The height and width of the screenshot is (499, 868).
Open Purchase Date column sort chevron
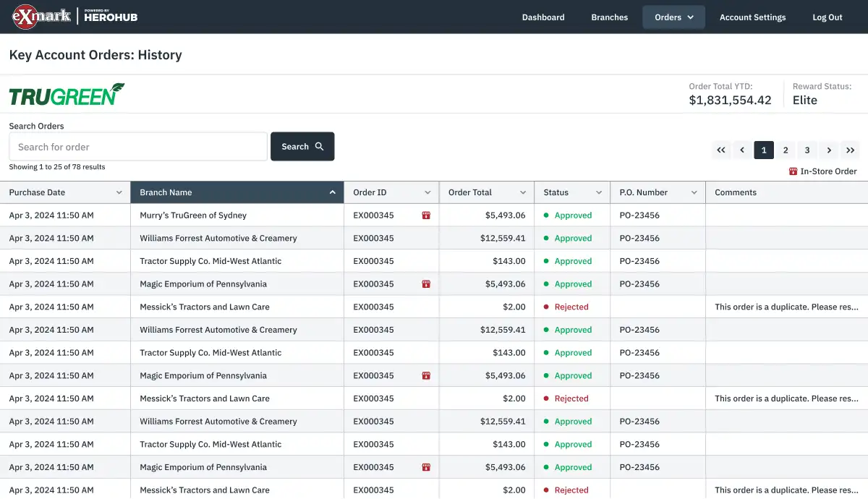click(119, 192)
